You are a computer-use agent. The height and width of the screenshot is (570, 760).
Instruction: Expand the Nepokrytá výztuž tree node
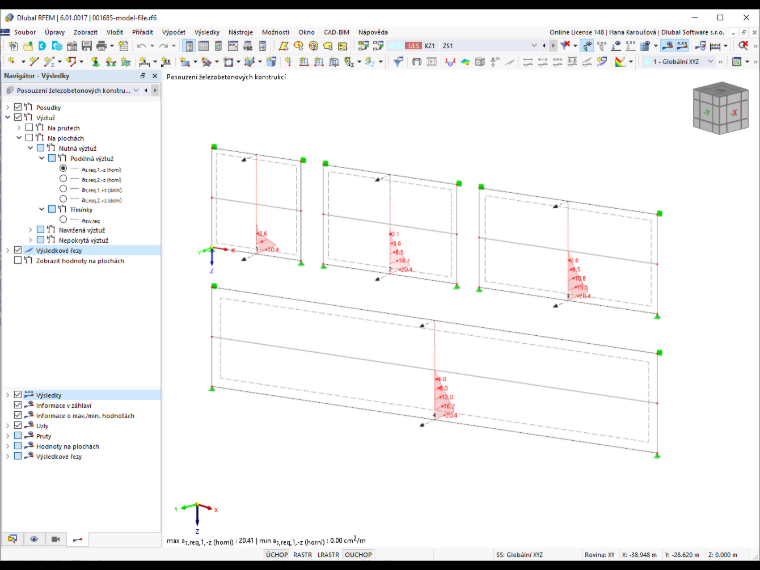[x=30, y=240]
